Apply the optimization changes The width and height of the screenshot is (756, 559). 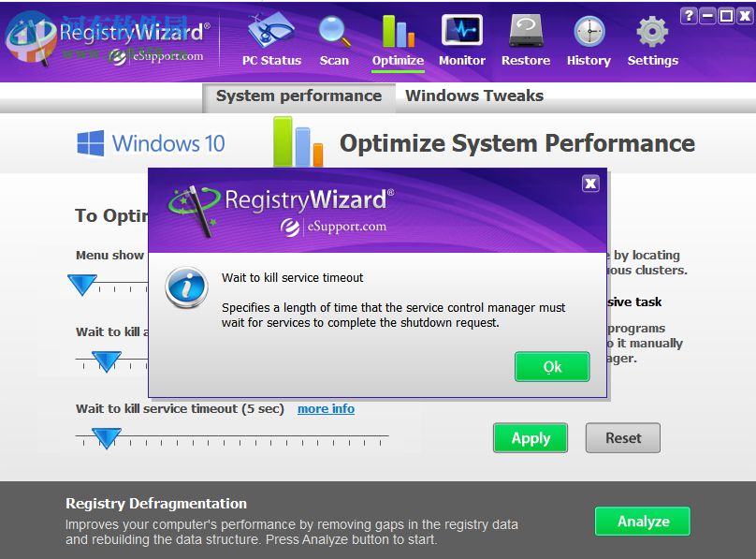530,437
